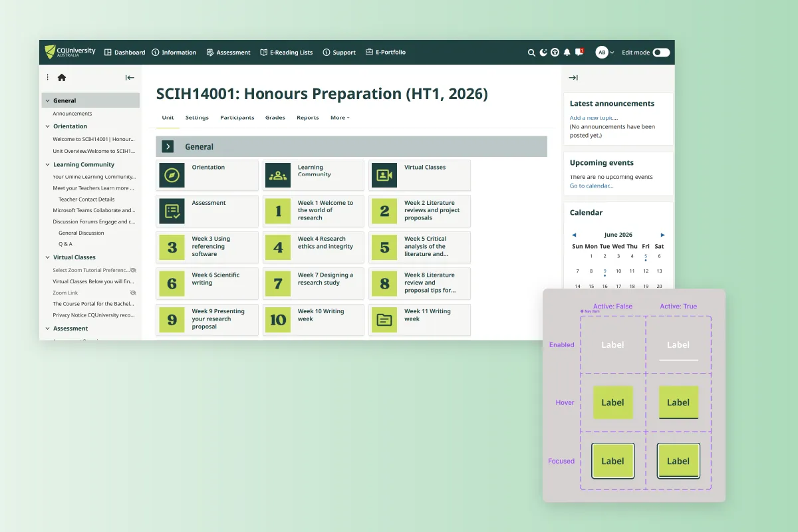Viewport: 798px width, 532px height.
Task: Open Assessment in top navigation
Action: pos(228,53)
